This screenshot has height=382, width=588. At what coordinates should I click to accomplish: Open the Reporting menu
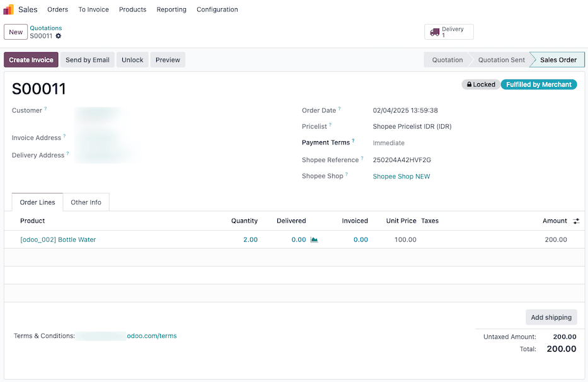click(x=171, y=9)
